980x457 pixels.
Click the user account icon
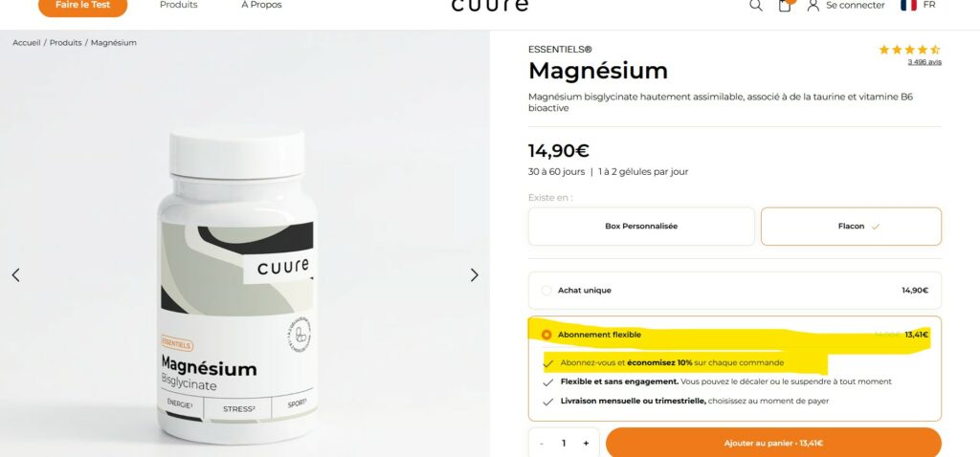(x=813, y=5)
